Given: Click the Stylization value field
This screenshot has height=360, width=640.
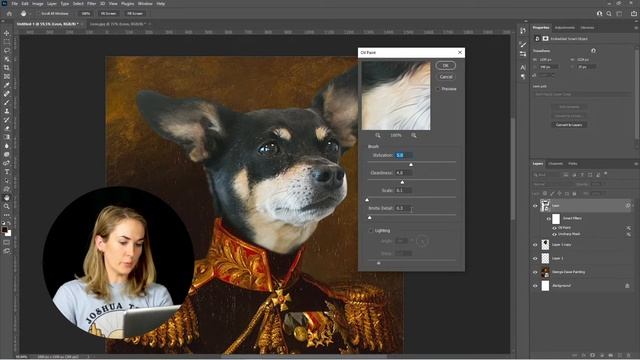Looking at the screenshot, I should [x=404, y=155].
